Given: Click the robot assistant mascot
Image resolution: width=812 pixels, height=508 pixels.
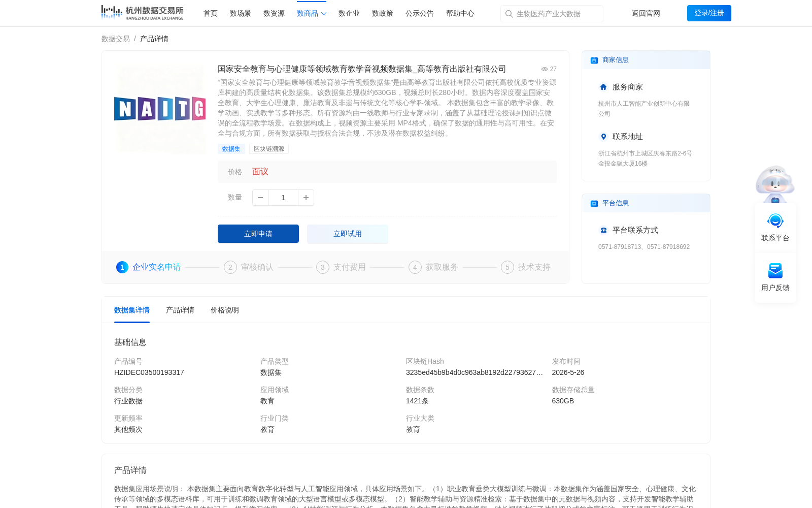Looking at the screenshot, I should 775,184.
